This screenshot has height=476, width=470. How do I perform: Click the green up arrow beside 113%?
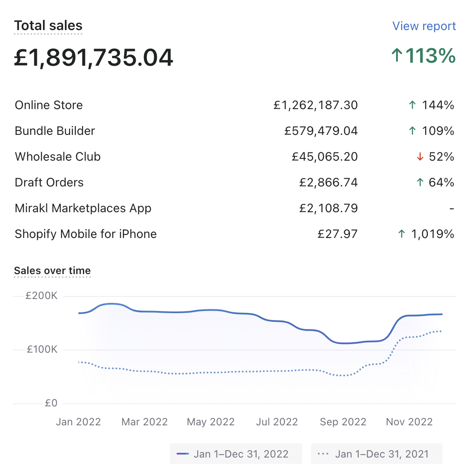(397, 56)
